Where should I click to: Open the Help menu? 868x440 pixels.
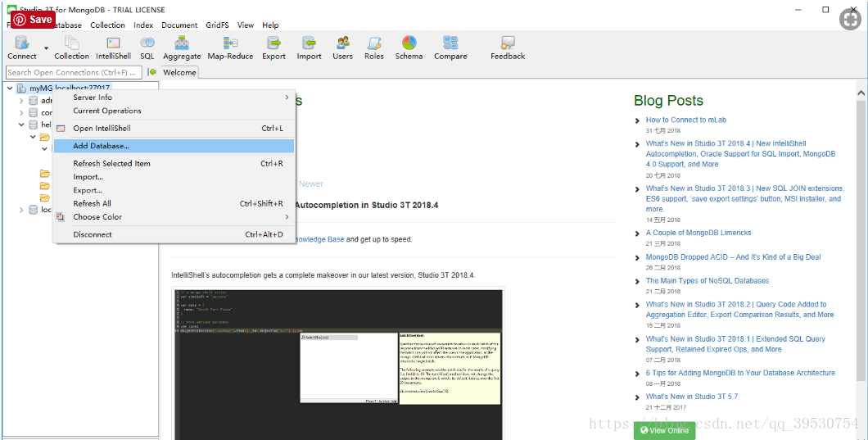click(x=271, y=25)
